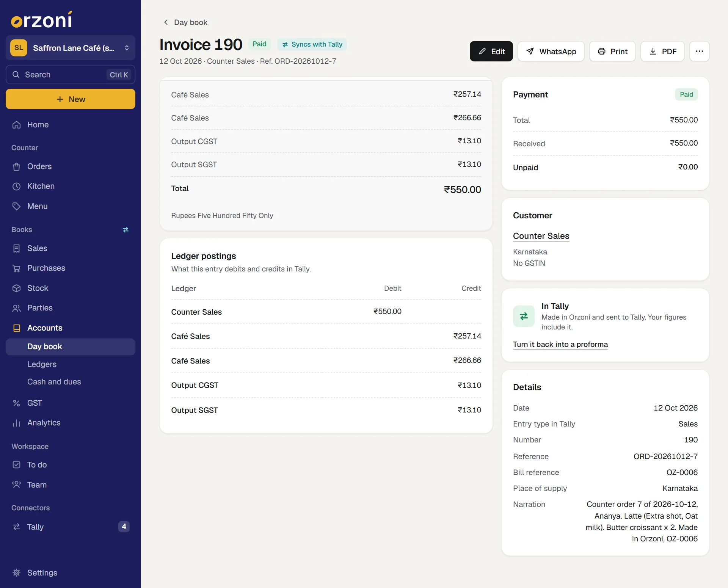This screenshot has height=588, width=728.
Task: Download the invoice PDF
Action: (662, 51)
